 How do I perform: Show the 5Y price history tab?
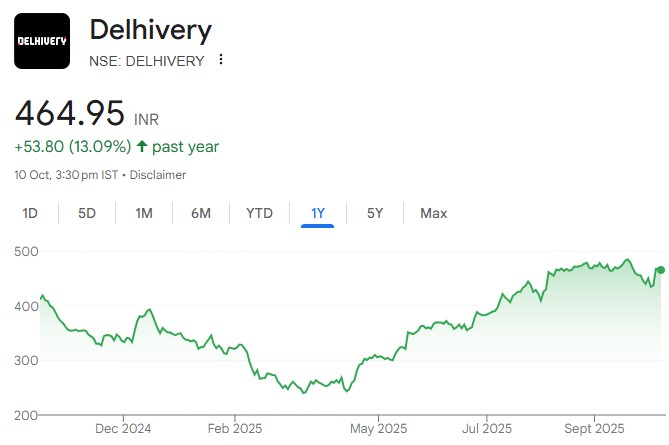[x=375, y=213]
